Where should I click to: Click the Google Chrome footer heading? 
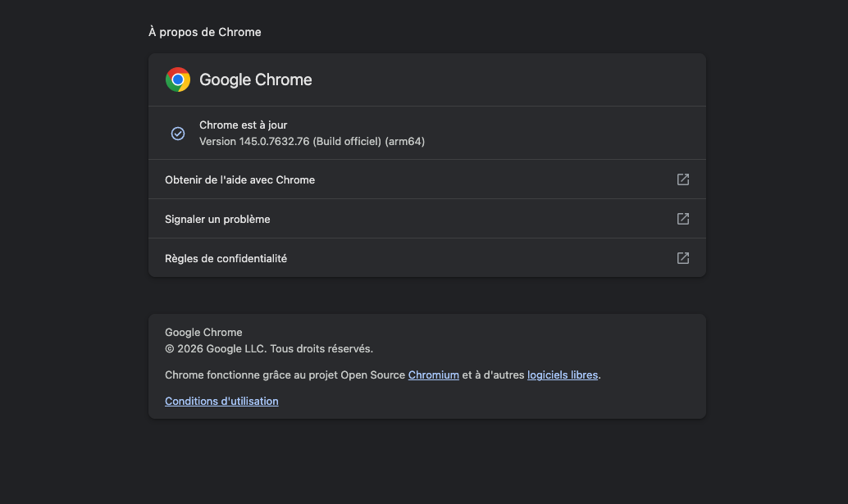click(x=203, y=332)
